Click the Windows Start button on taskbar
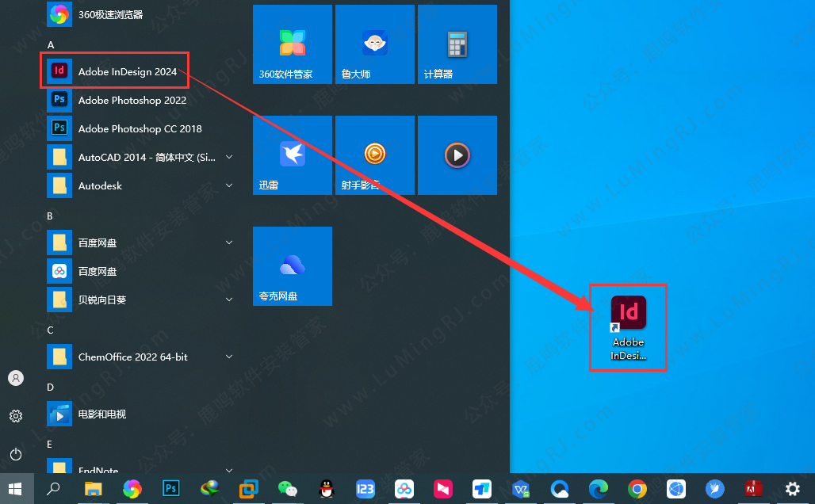 click(16, 488)
